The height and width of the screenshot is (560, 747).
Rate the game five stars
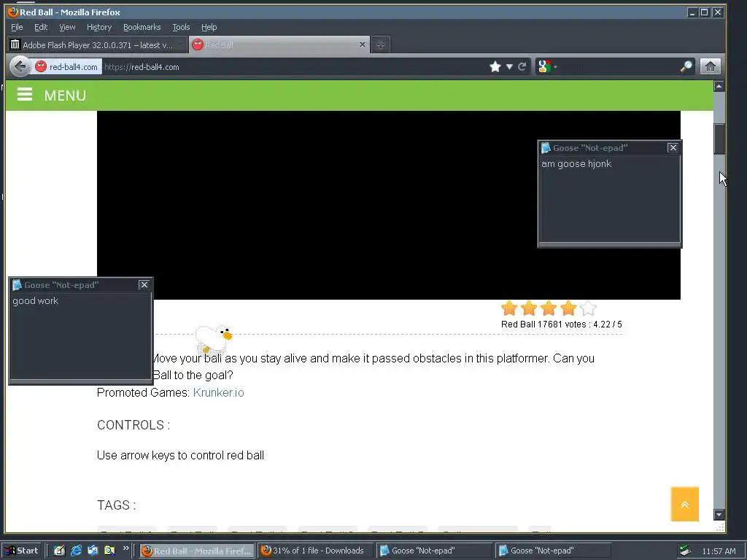coord(589,308)
